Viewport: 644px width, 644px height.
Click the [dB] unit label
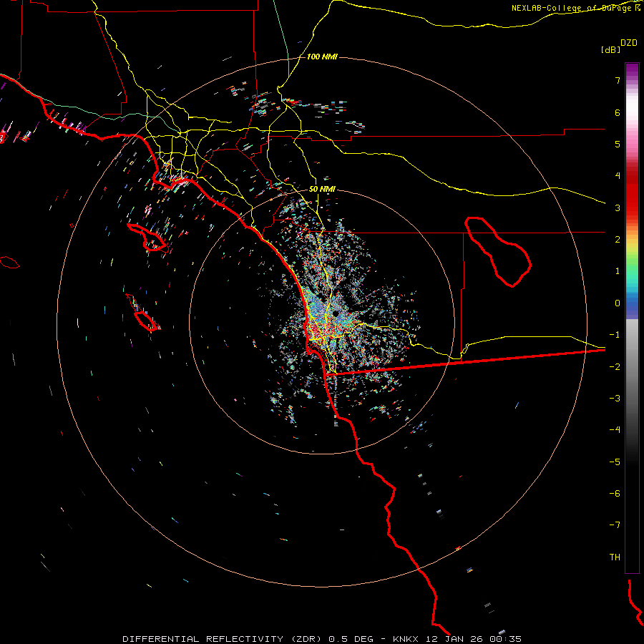coord(610,49)
